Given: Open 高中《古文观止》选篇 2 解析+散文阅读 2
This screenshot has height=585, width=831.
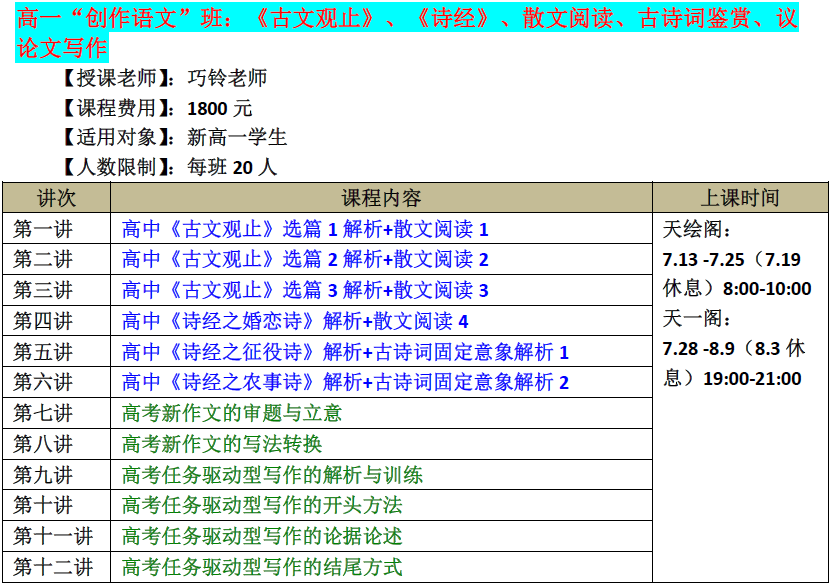Looking at the screenshot, I should [305, 260].
